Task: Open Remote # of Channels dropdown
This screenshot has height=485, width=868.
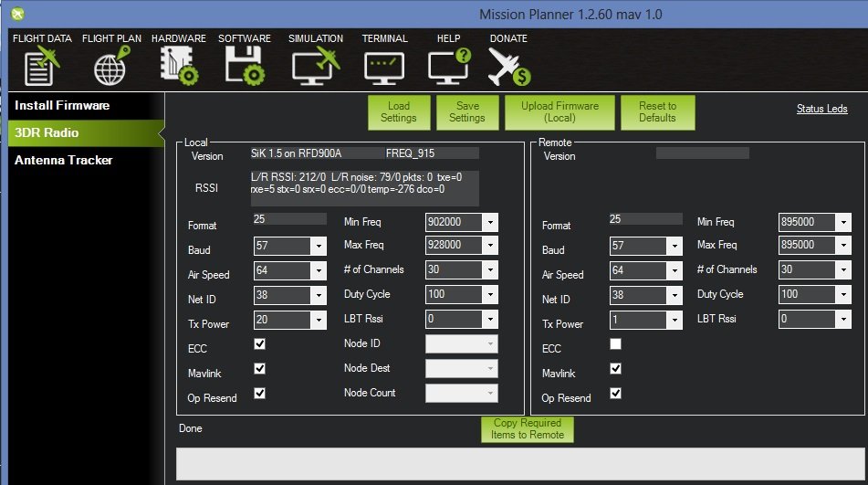Action: click(815, 269)
